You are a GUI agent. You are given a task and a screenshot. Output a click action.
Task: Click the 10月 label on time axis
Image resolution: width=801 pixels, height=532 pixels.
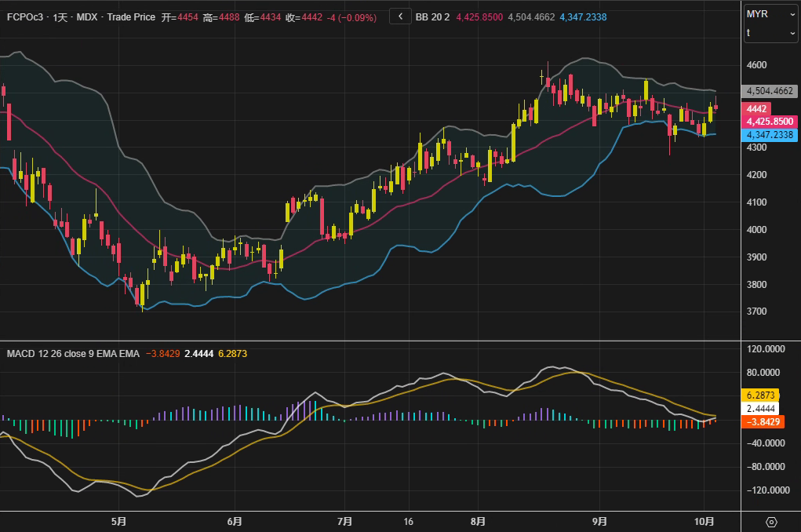[x=704, y=521]
